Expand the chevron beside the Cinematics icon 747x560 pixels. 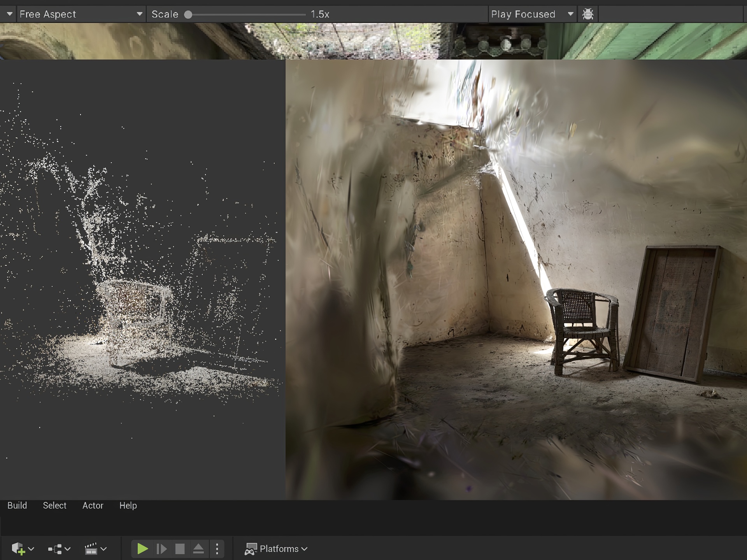point(103,549)
